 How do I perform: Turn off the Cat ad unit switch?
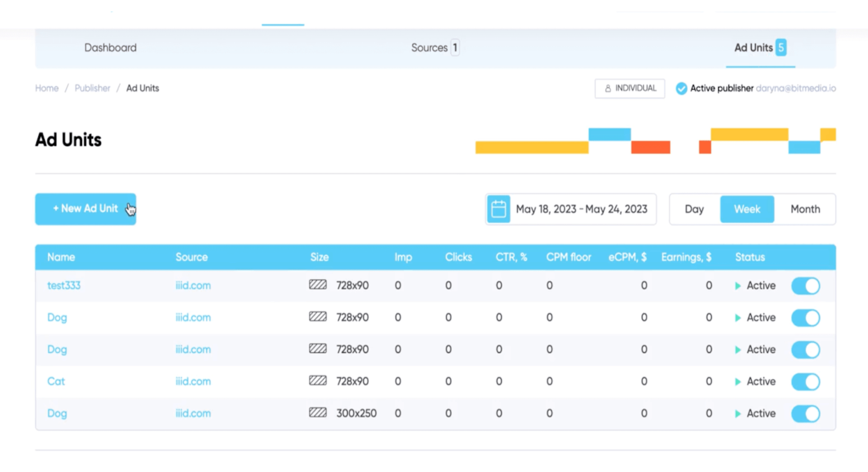(805, 381)
